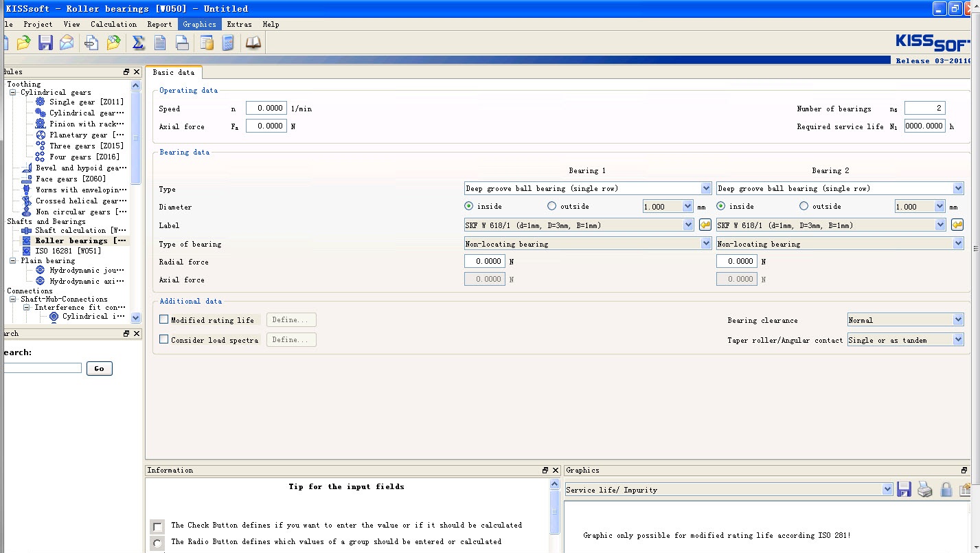The height and width of the screenshot is (553, 980).
Task: Select outside diameter for Bearing 2
Action: tap(804, 206)
